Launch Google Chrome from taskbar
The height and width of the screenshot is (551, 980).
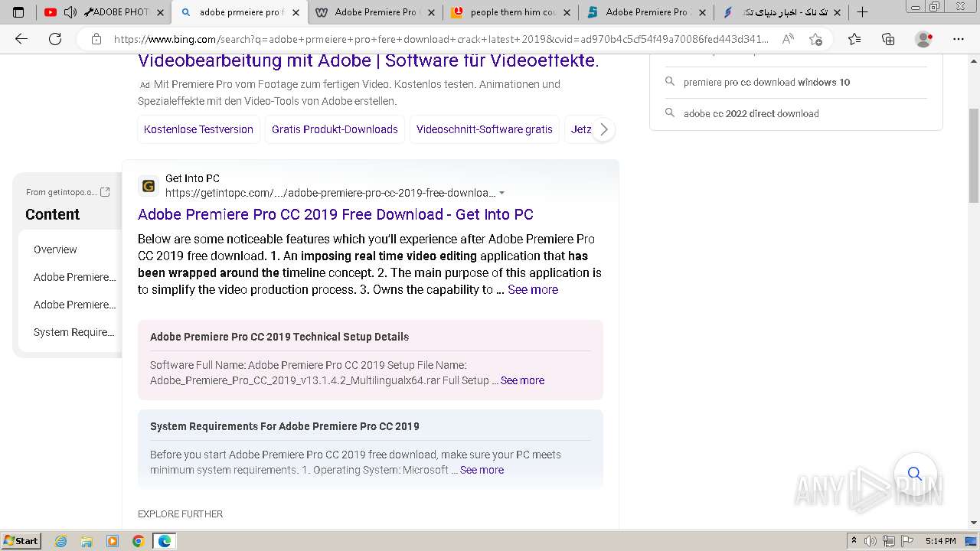[x=138, y=541]
